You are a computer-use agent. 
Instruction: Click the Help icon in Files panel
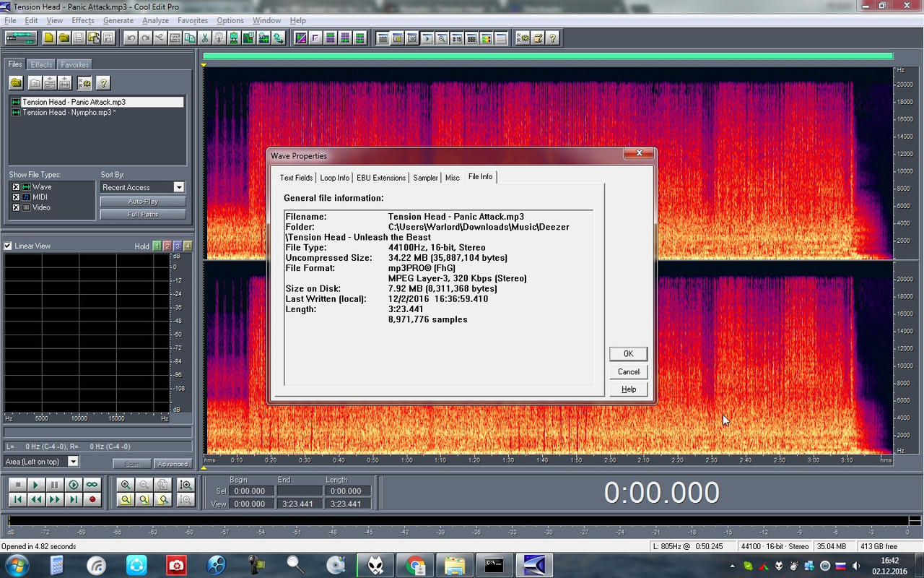103,83
